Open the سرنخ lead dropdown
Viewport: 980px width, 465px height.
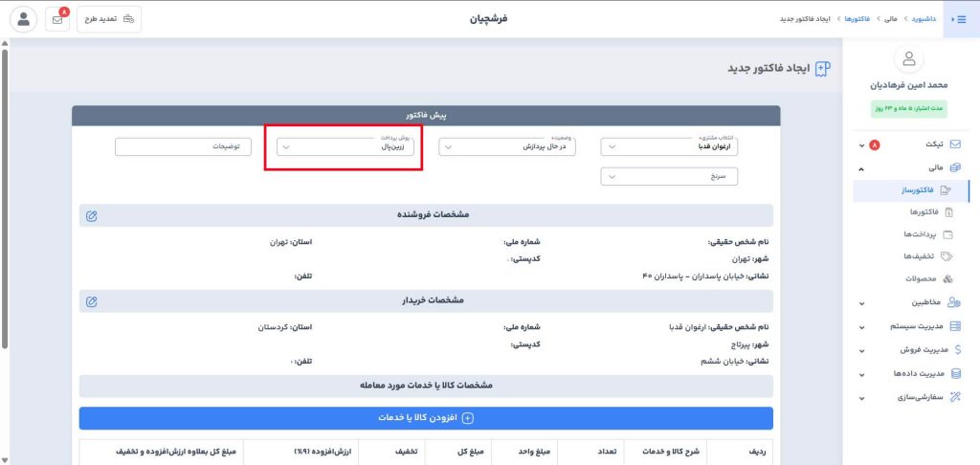tap(670, 176)
